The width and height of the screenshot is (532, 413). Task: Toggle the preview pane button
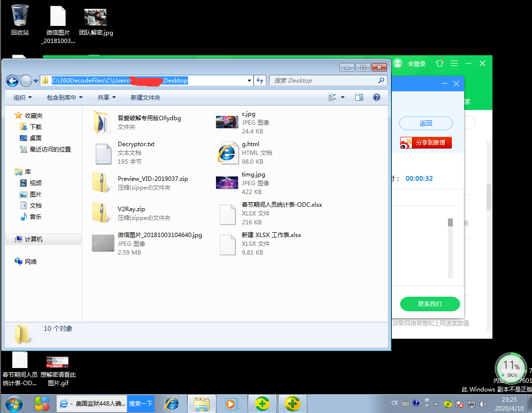tap(359, 97)
